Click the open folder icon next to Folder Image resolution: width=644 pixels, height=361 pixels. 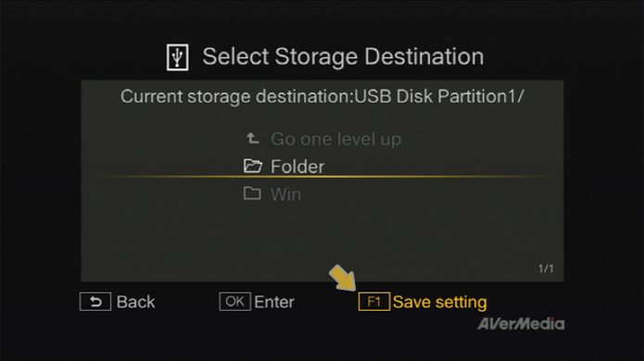coord(253,166)
